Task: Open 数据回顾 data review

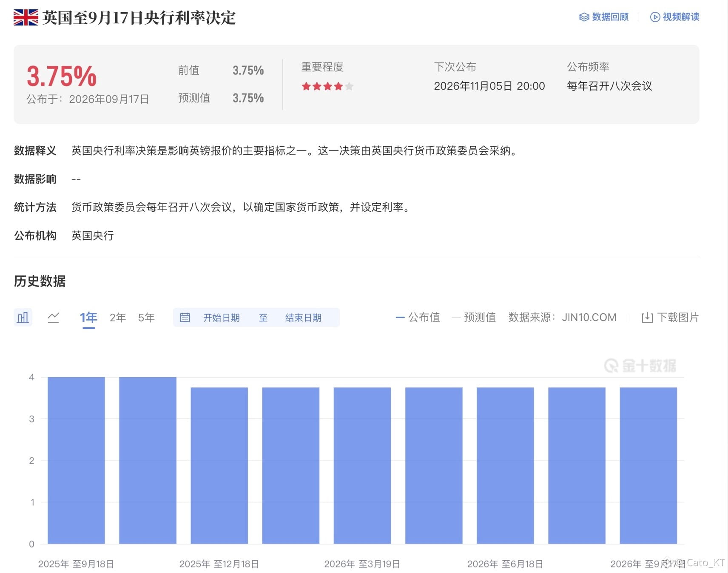Action: click(604, 17)
